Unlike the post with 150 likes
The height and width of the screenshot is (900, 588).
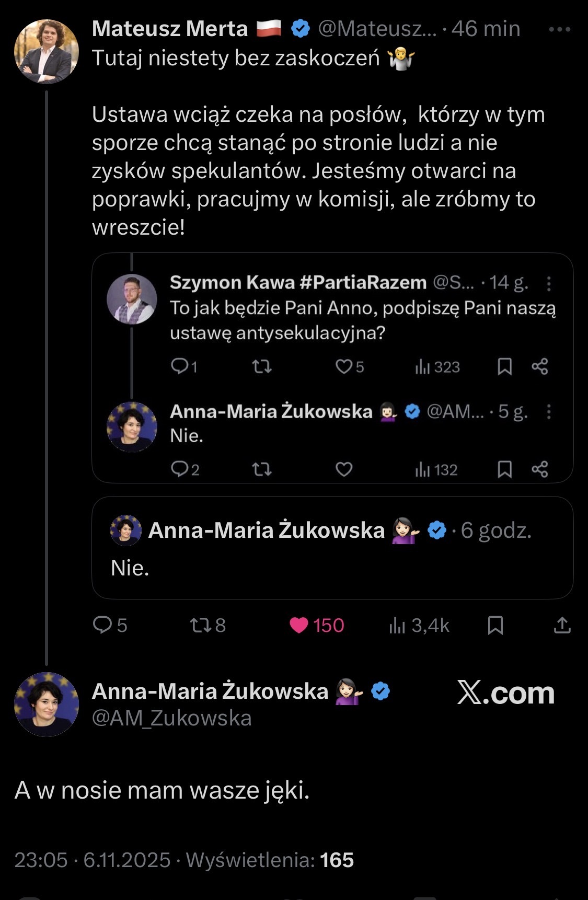299,625
